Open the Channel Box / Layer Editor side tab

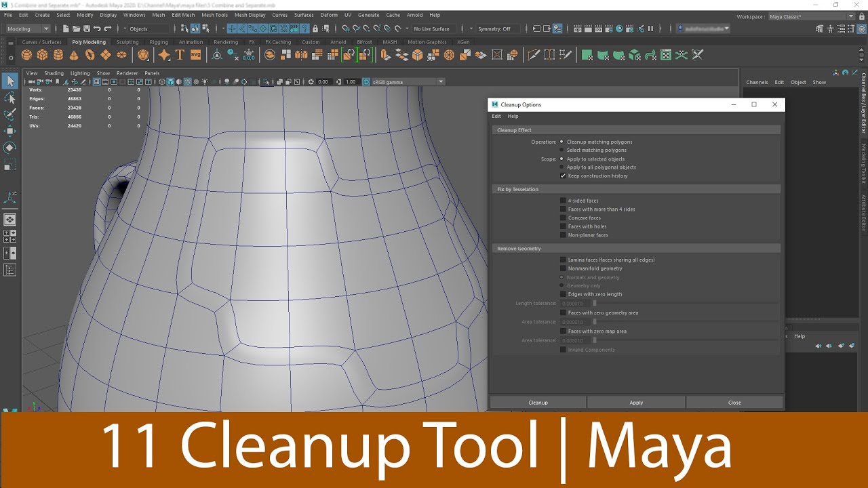coord(863,103)
